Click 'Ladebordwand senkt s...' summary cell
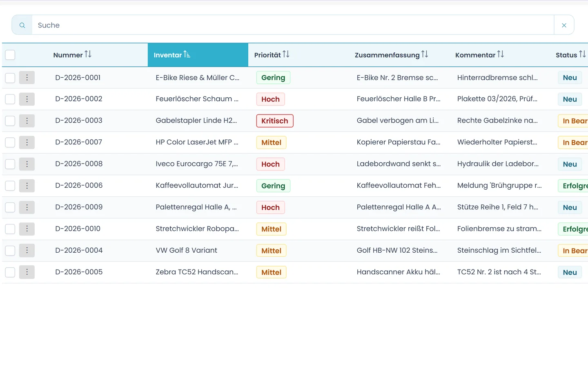 pyautogui.click(x=399, y=164)
